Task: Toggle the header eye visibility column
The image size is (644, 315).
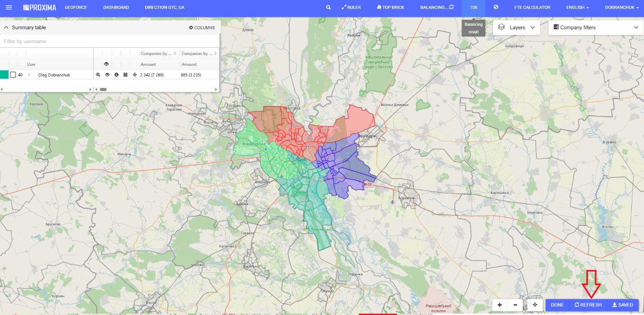Action: click(106, 64)
